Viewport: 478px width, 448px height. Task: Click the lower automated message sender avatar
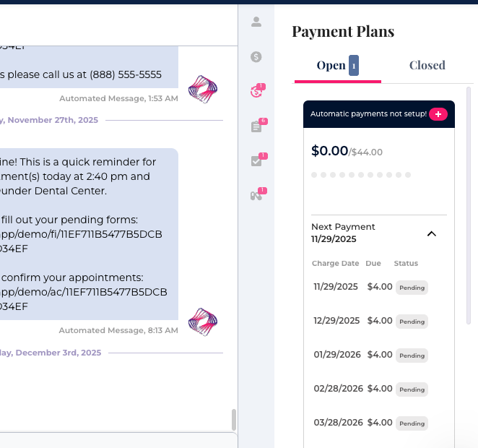[x=202, y=322]
